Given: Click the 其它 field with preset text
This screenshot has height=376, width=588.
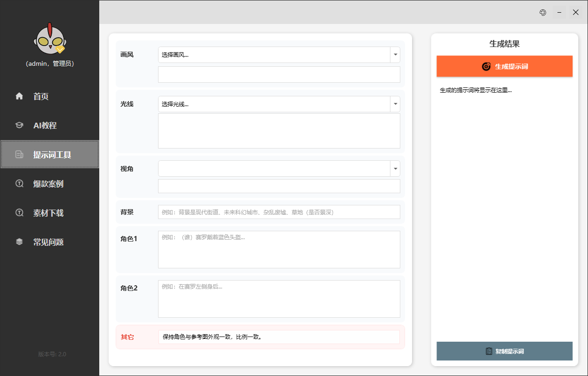Looking at the screenshot, I should 278,337.
